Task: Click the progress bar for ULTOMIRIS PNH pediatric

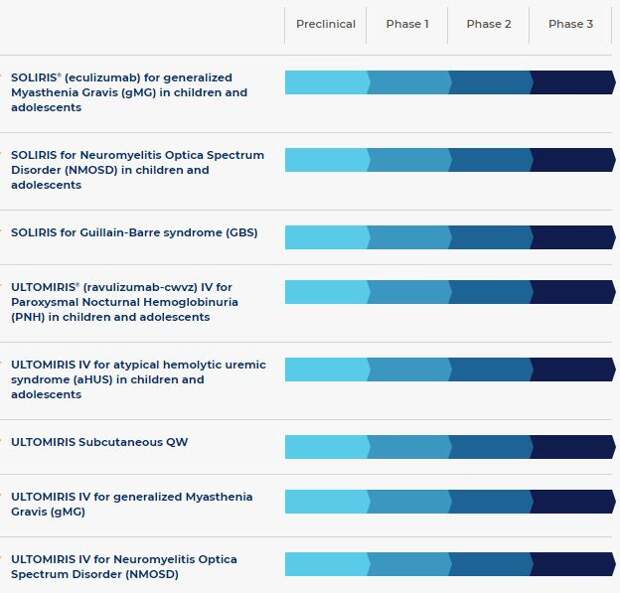Action: [450, 292]
